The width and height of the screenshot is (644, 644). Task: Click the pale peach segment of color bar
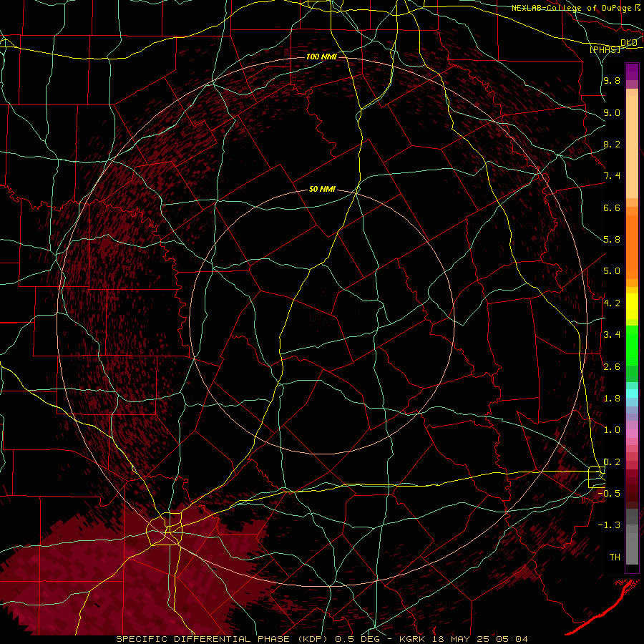(632, 148)
